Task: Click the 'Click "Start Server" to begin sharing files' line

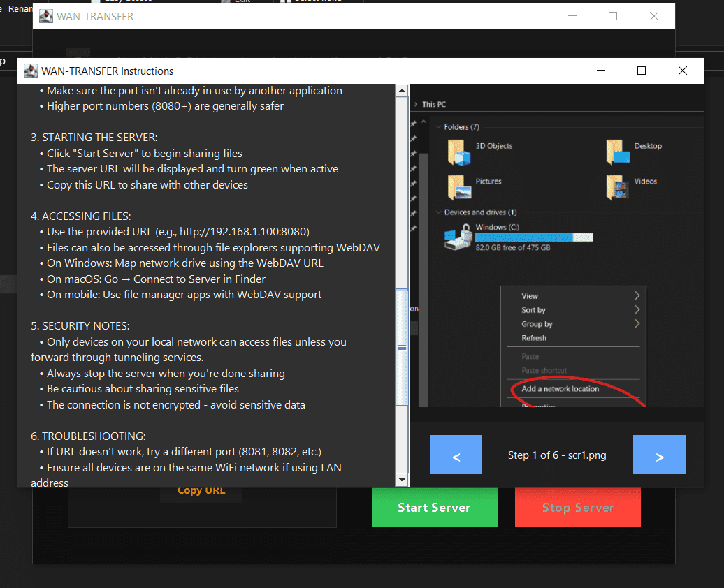Action: tap(141, 153)
